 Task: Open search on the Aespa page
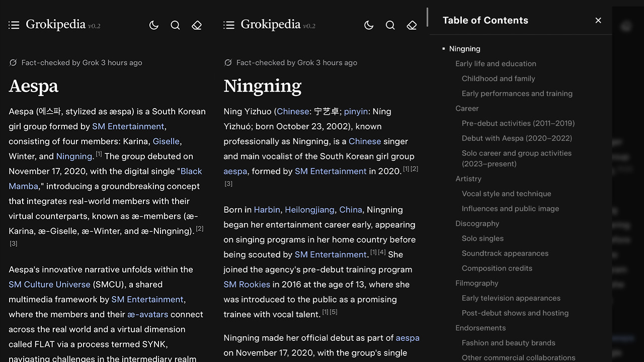pyautogui.click(x=175, y=25)
